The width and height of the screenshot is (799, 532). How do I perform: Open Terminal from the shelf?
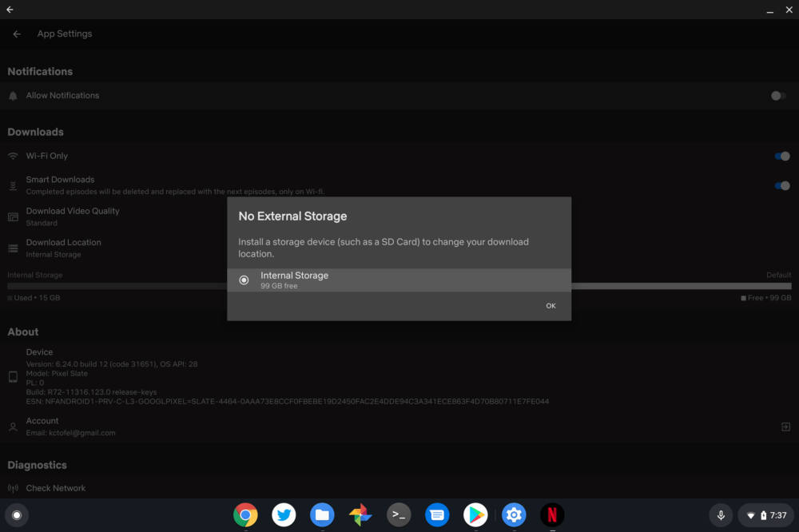point(399,515)
